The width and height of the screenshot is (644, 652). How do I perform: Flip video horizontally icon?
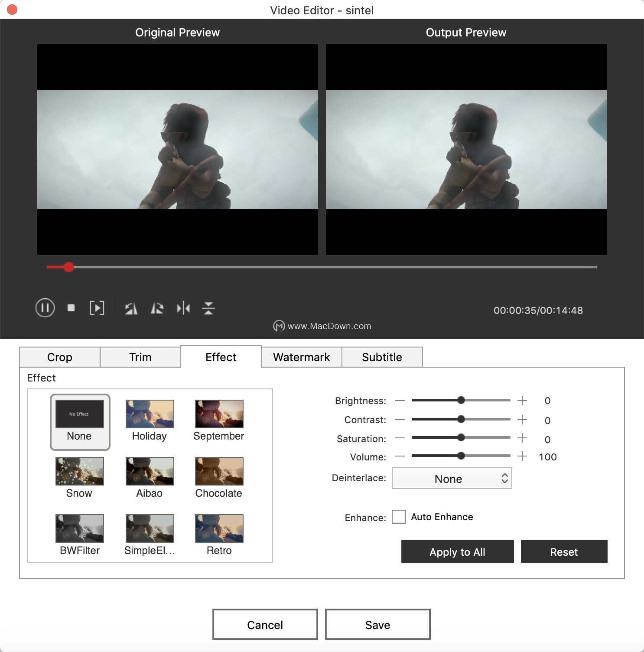(x=183, y=308)
